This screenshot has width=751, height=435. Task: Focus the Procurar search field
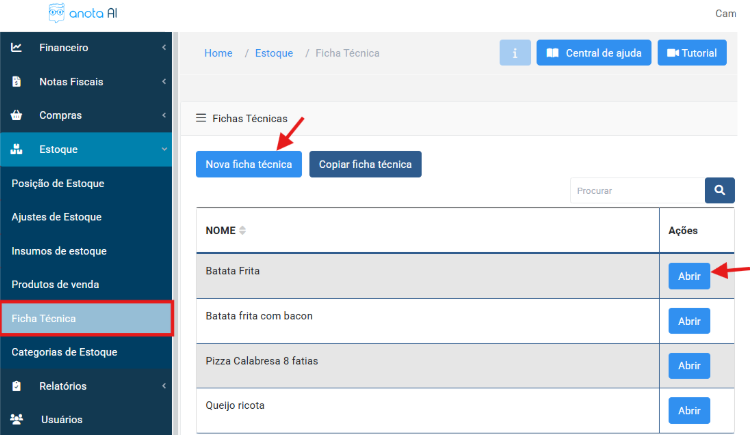pyautogui.click(x=636, y=190)
